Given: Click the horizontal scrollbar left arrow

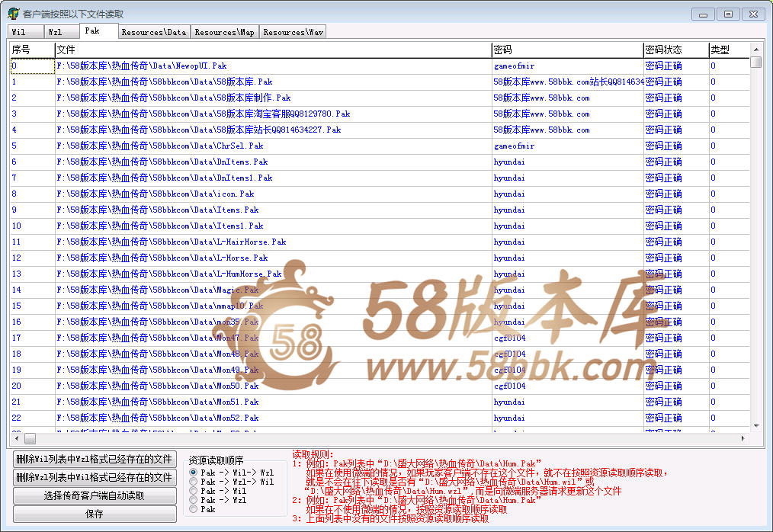Looking at the screenshot, I should pos(17,438).
